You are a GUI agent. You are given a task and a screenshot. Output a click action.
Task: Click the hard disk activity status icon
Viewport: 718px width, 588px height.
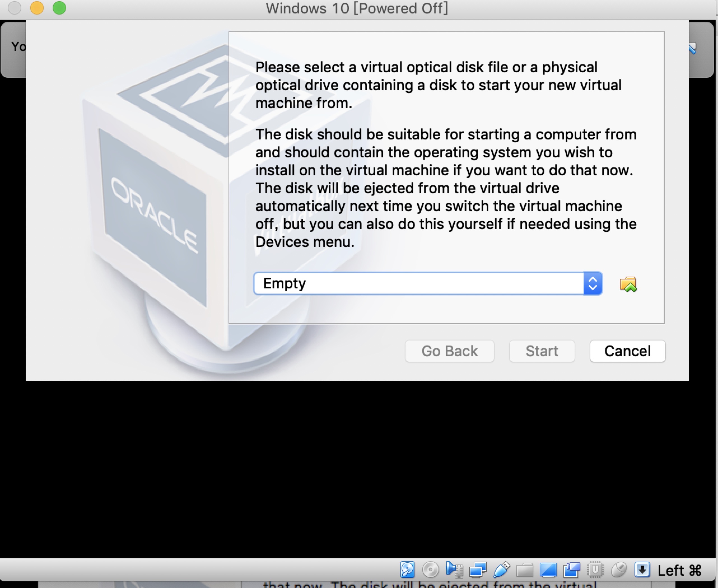click(407, 570)
